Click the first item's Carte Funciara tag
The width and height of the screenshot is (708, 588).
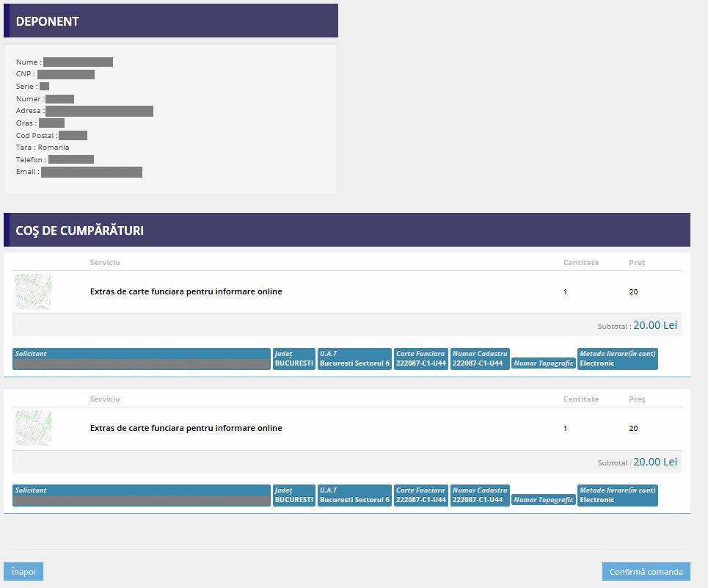coord(421,359)
